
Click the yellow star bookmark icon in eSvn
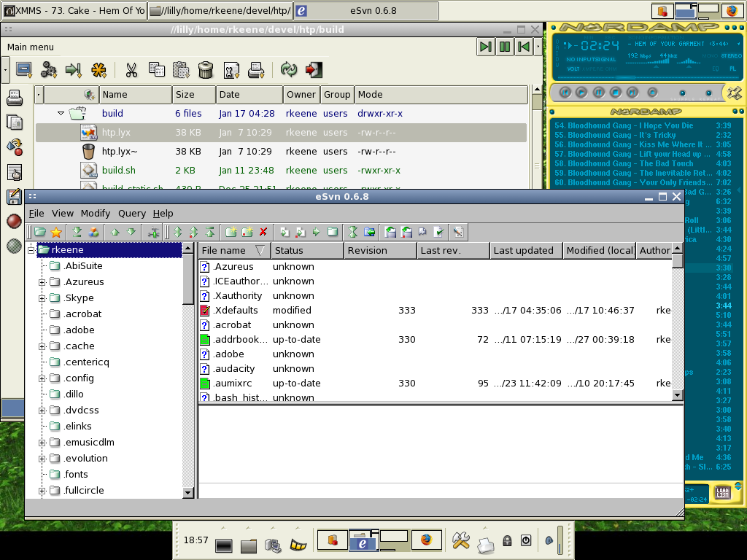click(56, 232)
